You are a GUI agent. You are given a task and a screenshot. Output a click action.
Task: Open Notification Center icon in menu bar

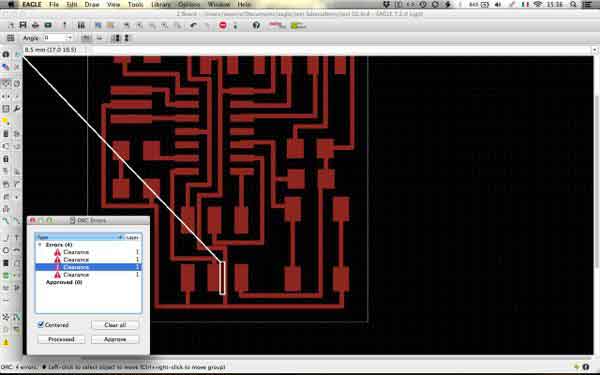pyautogui.click(x=588, y=4)
